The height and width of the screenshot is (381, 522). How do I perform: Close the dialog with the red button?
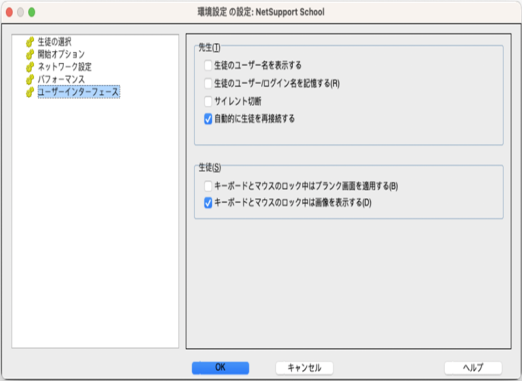9,12
